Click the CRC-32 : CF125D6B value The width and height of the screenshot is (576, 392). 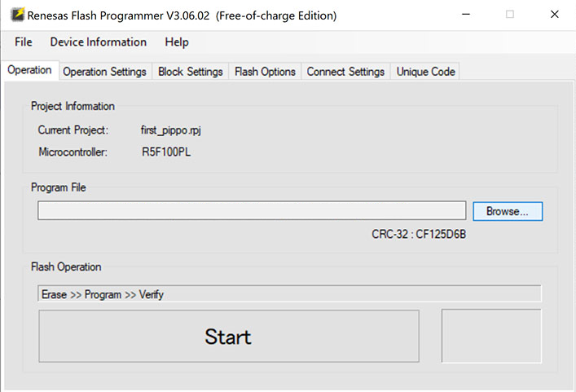click(x=419, y=234)
